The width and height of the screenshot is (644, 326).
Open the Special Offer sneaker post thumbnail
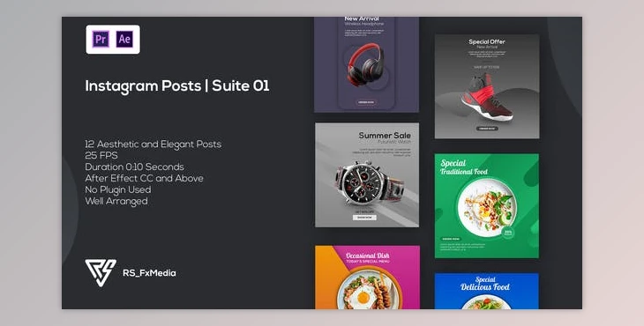[x=487, y=86]
